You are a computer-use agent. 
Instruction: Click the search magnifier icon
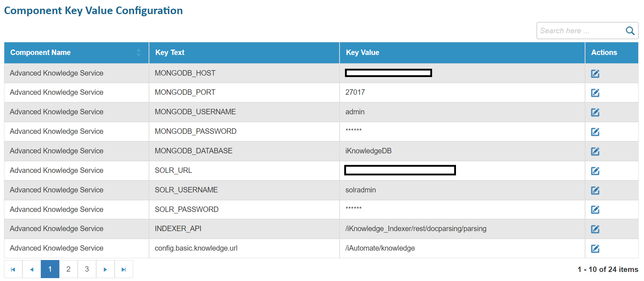click(630, 31)
